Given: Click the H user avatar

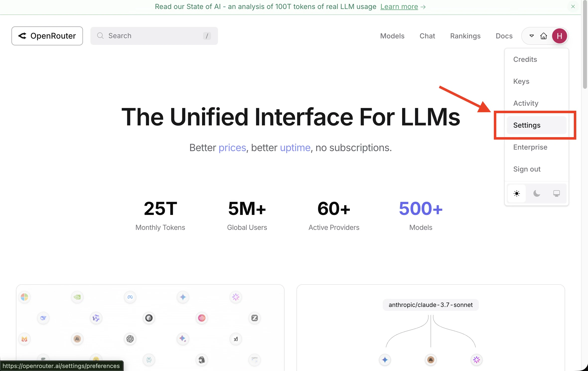Looking at the screenshot, I should pyautogui.click(x=559, y=36).
